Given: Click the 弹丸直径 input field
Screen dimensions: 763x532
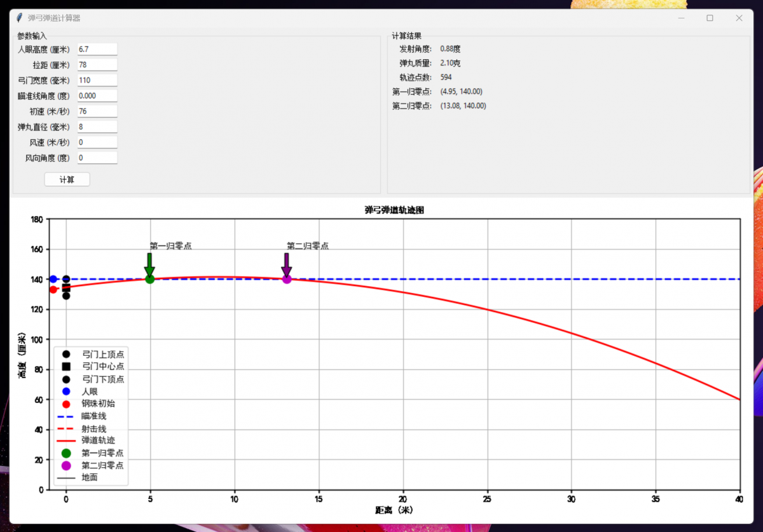Looking at the screenshot, I should [97, 127].
